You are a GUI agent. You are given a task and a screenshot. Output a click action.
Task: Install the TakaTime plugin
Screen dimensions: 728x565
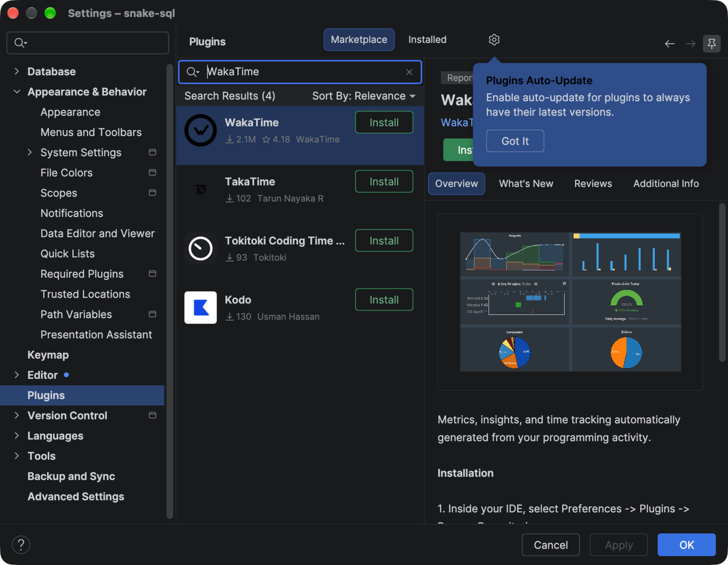[384, 182]
